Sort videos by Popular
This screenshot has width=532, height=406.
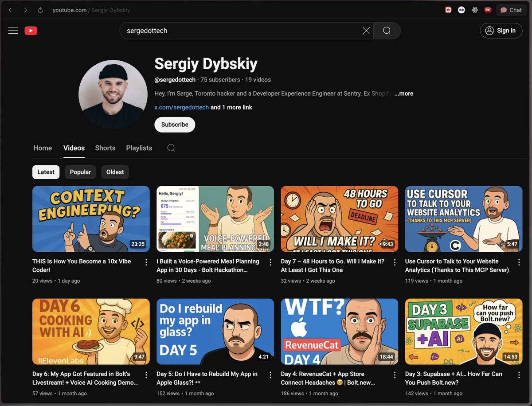point(80,172)
